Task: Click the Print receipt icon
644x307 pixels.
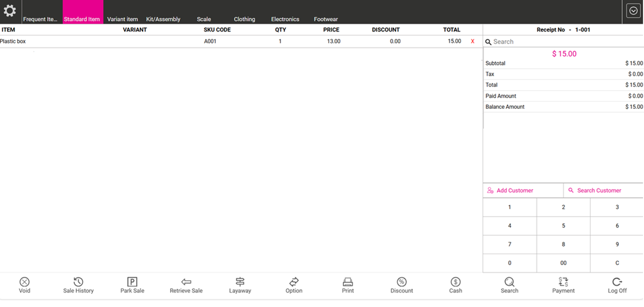Action: coord(347,282)
